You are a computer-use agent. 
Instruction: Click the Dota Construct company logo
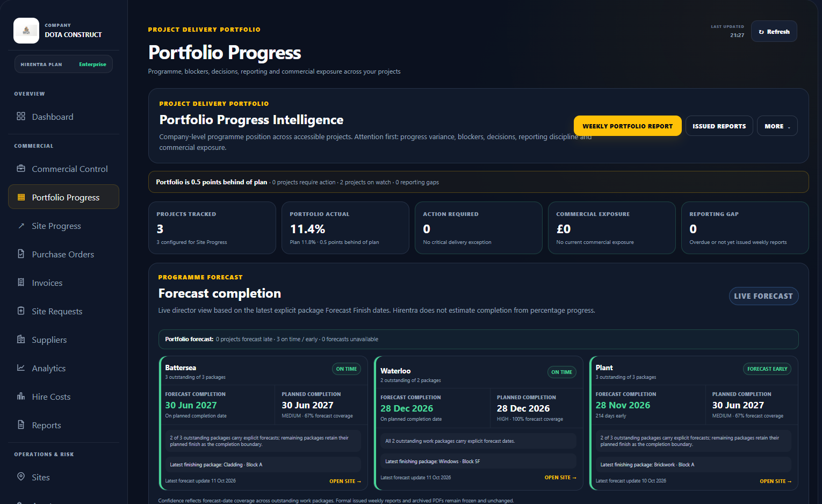(x=26, y=31)
